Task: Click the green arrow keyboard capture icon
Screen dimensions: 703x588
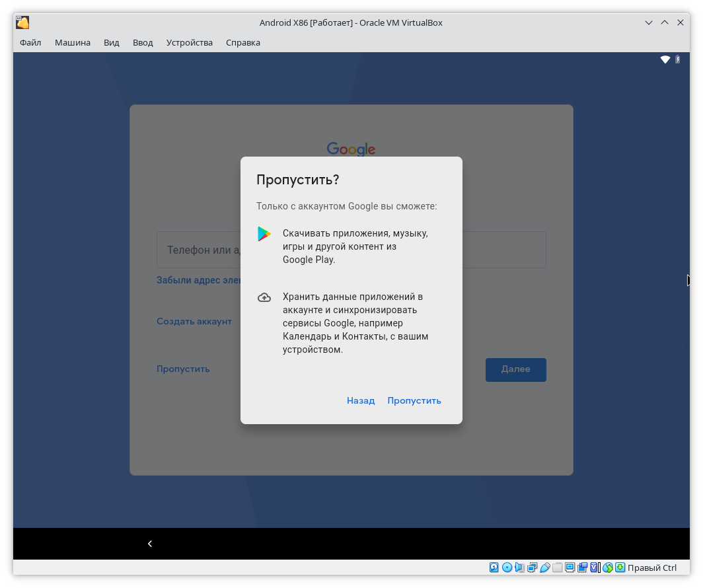Action: 620,568
